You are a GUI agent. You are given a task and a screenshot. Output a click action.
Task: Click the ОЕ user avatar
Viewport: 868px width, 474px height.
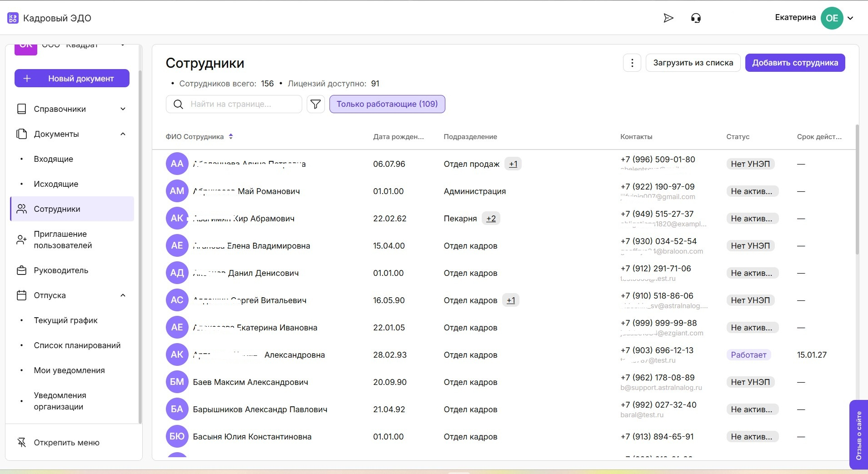832,18
